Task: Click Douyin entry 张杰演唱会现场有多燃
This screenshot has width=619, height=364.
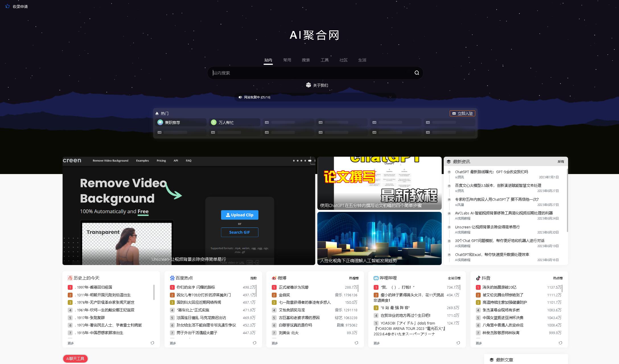Action: (501, 310)
